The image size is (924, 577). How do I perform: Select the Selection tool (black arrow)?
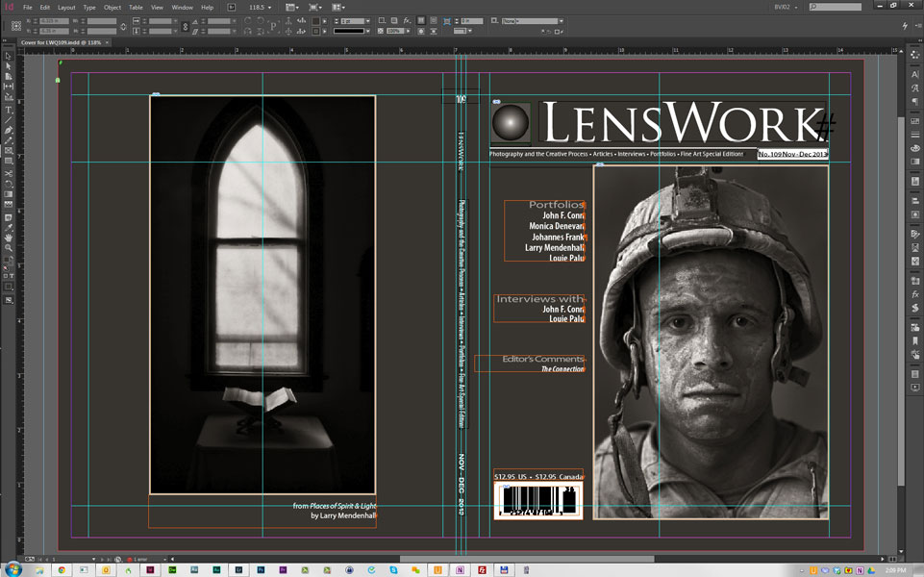coord(9,56)
